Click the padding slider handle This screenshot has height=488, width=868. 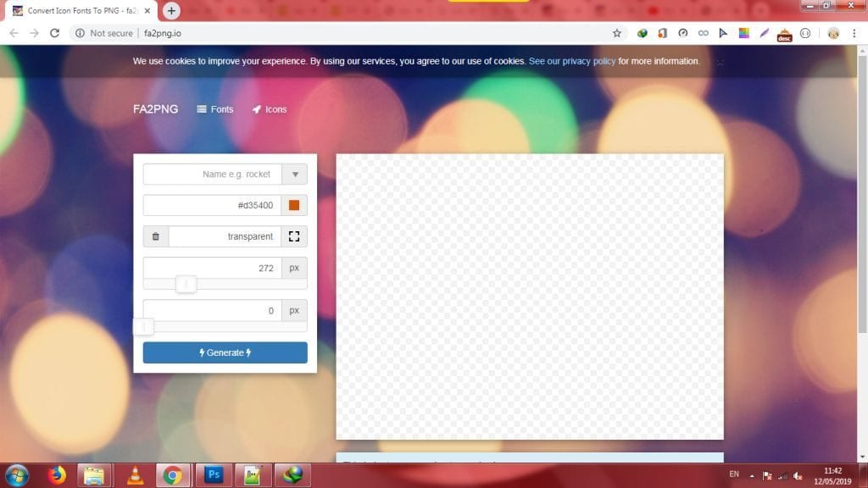tap(144, 326)
